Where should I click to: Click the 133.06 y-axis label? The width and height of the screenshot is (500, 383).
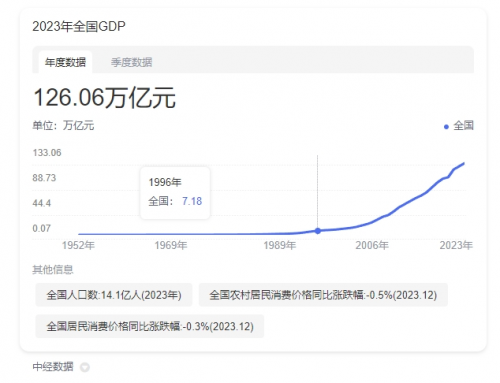47,153
